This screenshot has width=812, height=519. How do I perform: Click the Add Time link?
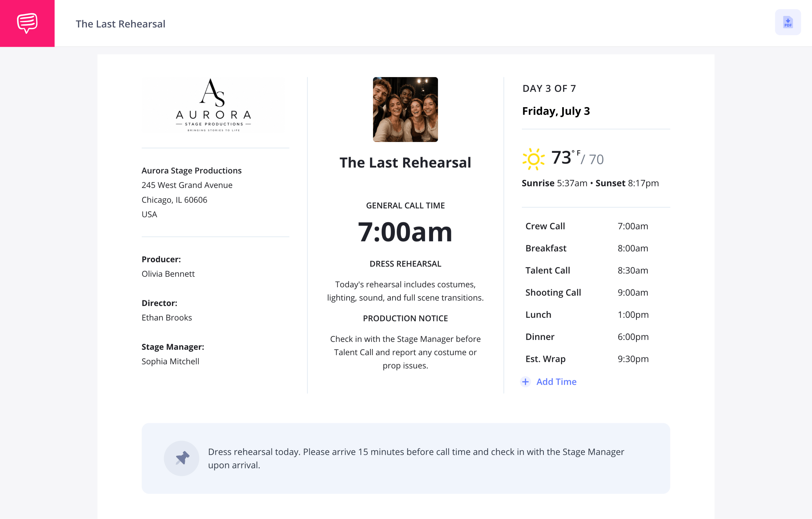556,382
